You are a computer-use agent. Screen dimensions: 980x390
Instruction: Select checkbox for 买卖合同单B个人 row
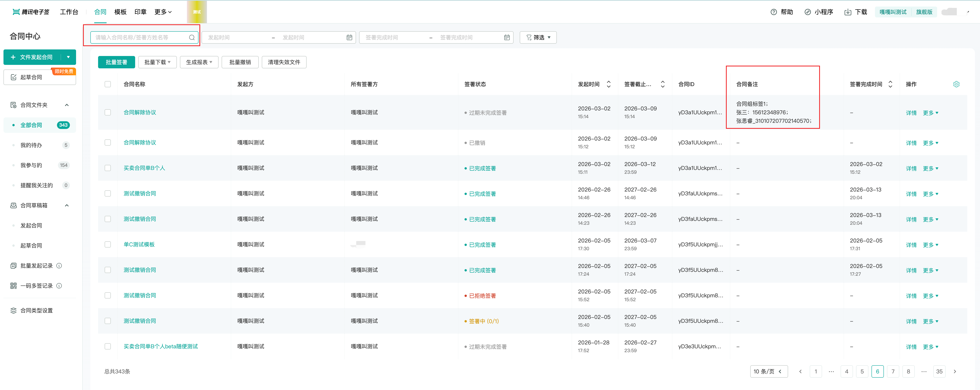coord(108,168)
